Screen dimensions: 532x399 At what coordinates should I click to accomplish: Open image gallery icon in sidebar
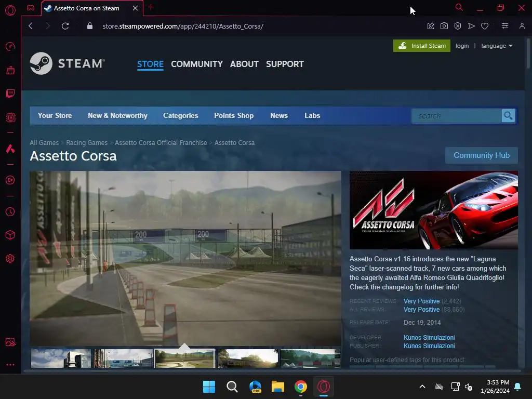pos(10,342)
